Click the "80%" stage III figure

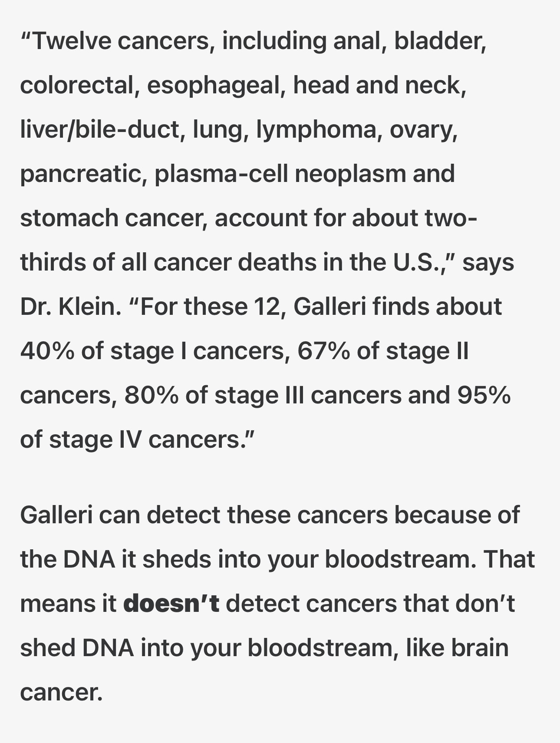tap(151, 395)
